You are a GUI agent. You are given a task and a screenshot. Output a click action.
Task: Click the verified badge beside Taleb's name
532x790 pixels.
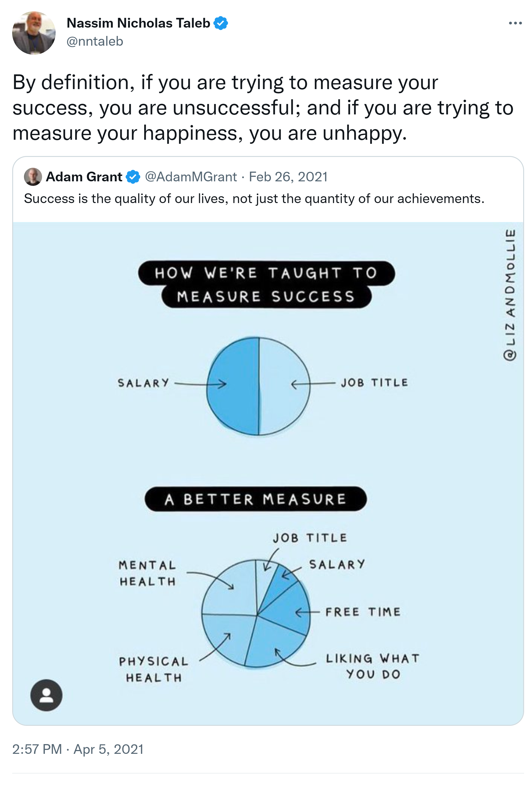tap(220, 24)
